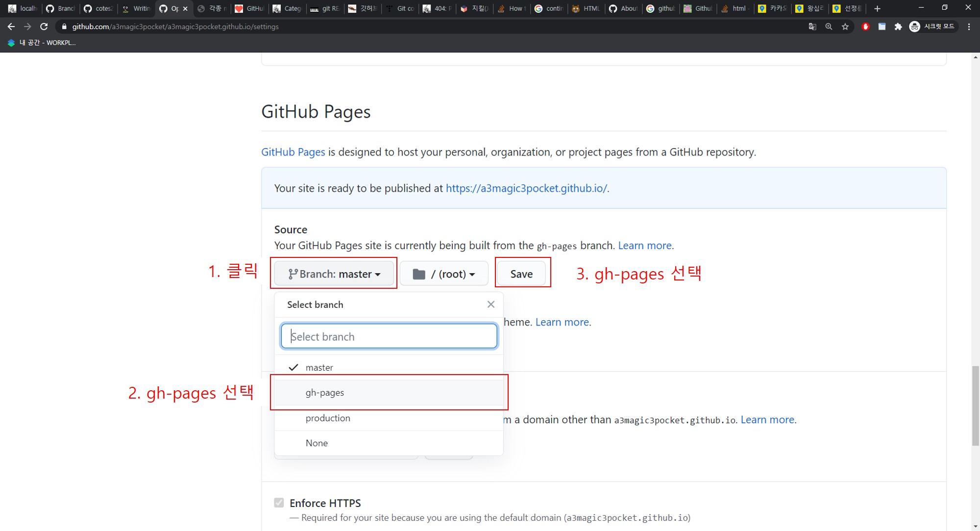Bookmark this page with the star
This screenshot has height=531, width=980.
pyautogui.click(x=845, y=26)
